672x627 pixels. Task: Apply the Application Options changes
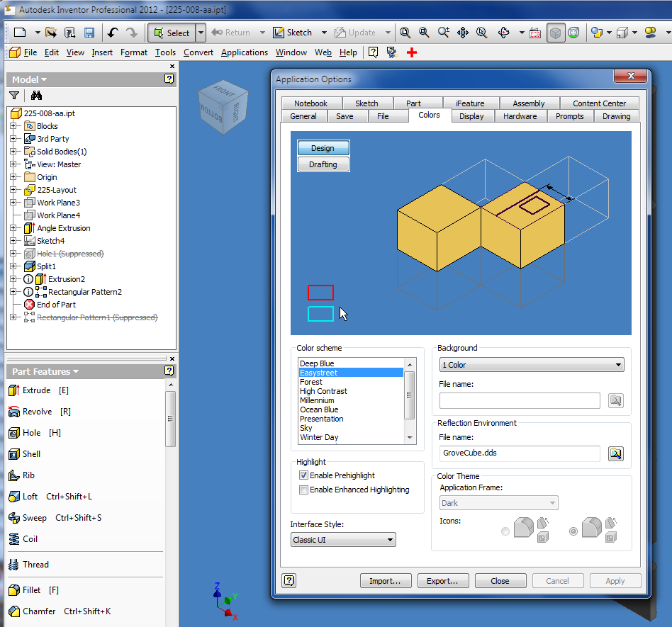tap(615, 580)
